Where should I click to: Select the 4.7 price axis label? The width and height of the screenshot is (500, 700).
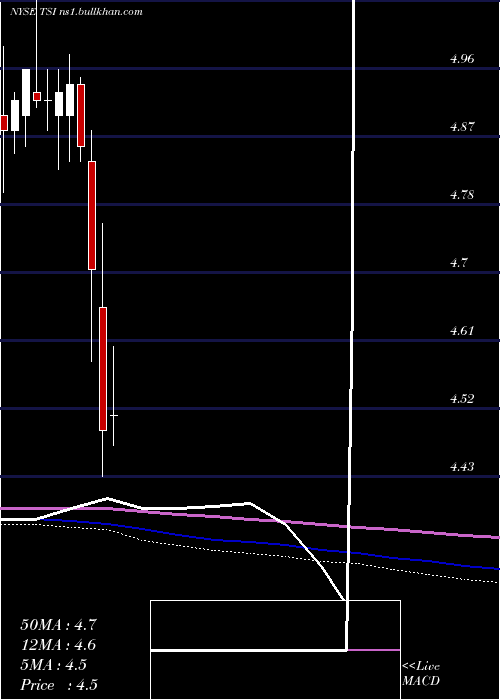click(458, 263)
